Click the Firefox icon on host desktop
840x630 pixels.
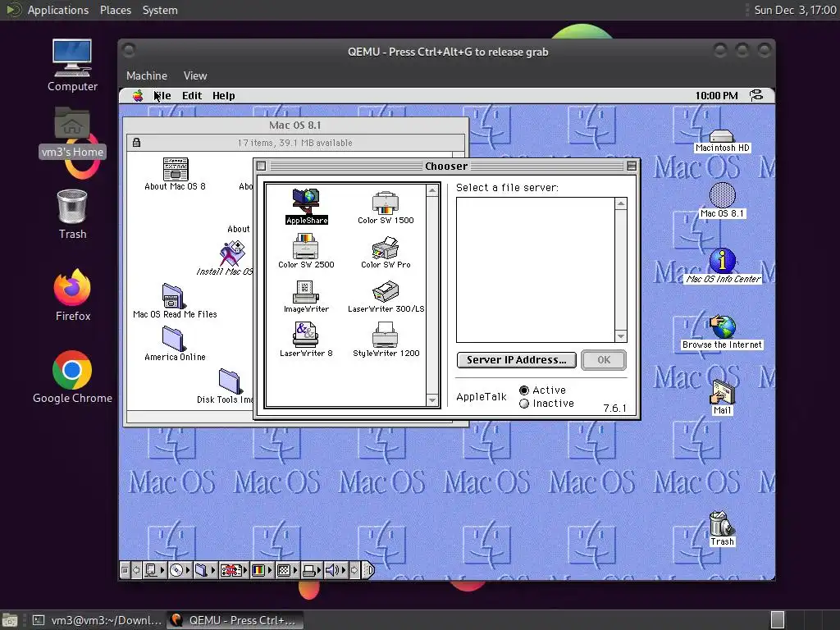(72, 294)
